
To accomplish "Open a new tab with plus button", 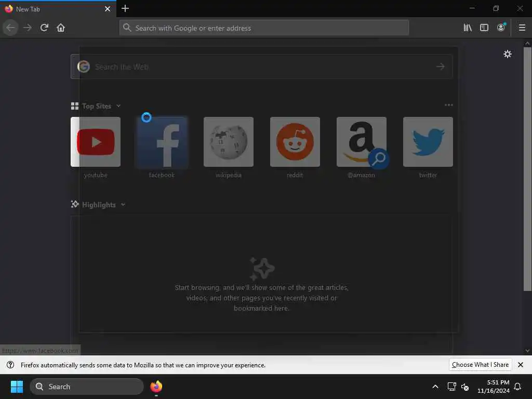I will (x=125, y=8).
